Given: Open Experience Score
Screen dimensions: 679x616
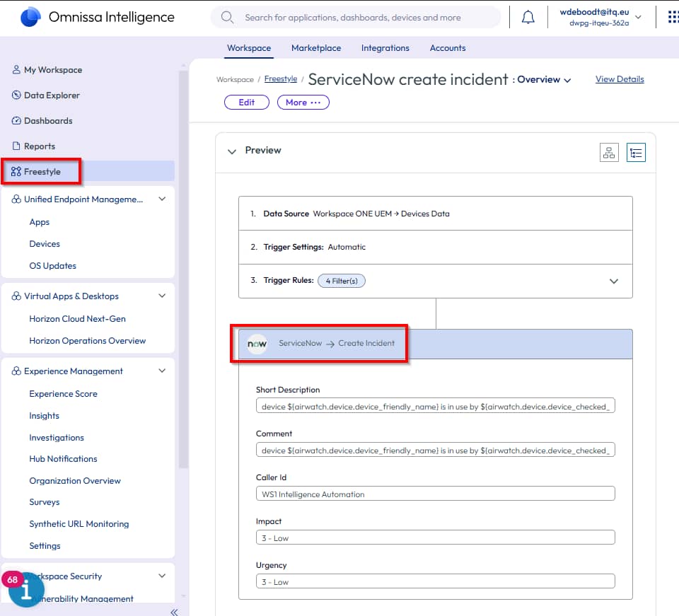Looking at the screenshot, I should click(63, 394).
